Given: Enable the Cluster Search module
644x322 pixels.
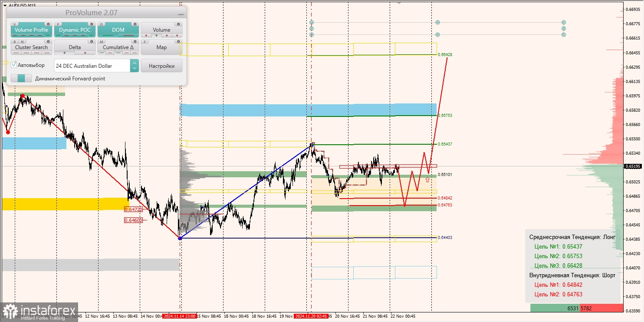Looking at the screenshot, I should [x=31, y=47].
